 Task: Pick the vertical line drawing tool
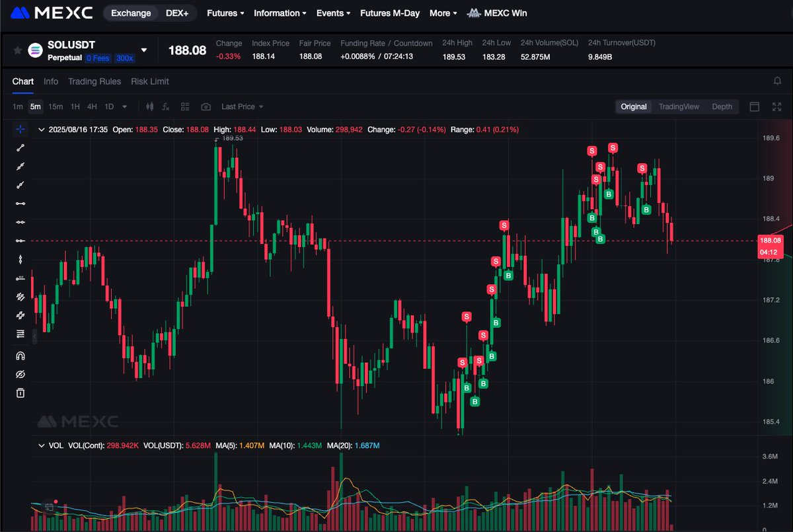coord(20,259)
